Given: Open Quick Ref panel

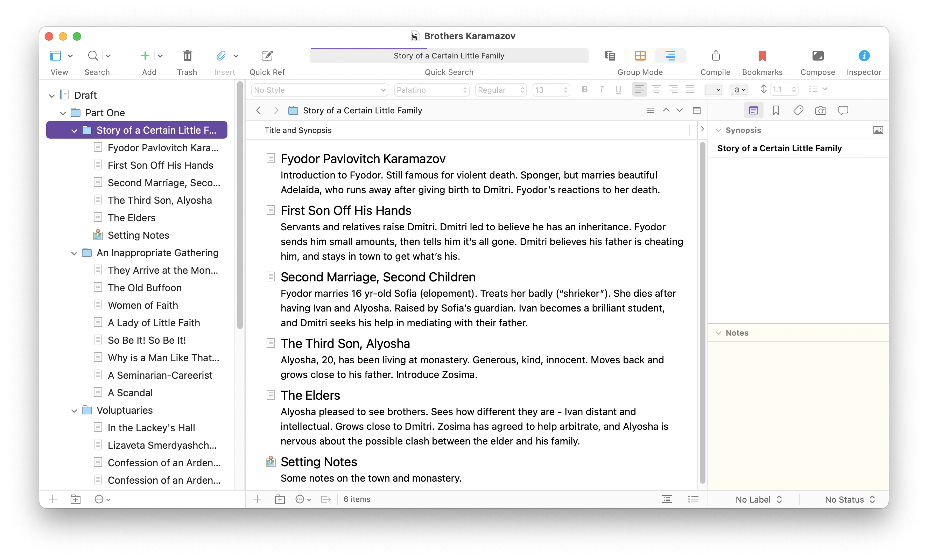Looking at the screenshot, I should click(x=267, y=56).
